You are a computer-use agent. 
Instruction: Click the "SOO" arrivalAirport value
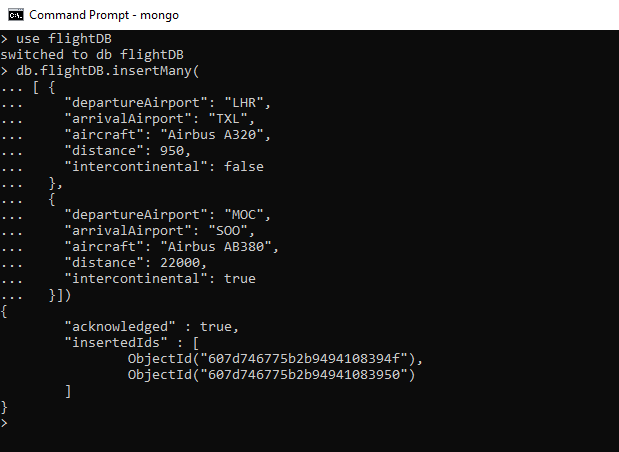[228, 231]
